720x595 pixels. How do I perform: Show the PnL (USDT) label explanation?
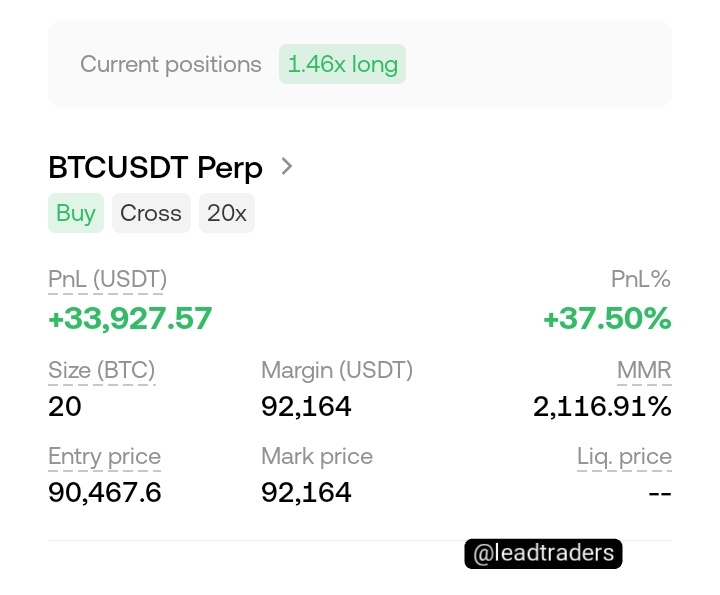click(x=107, y=280)
